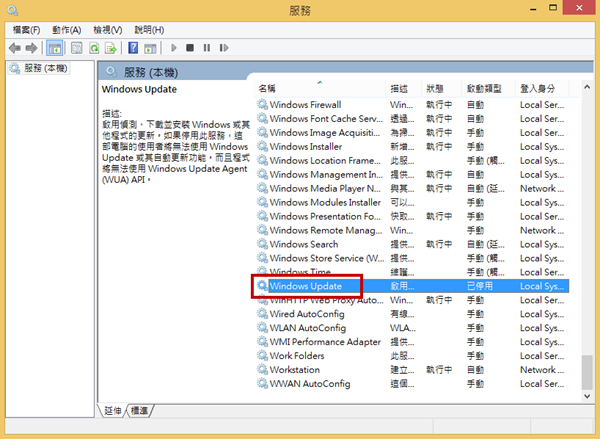Click the 已停用 startup type of Windows Update

click(x=480, y=286)
